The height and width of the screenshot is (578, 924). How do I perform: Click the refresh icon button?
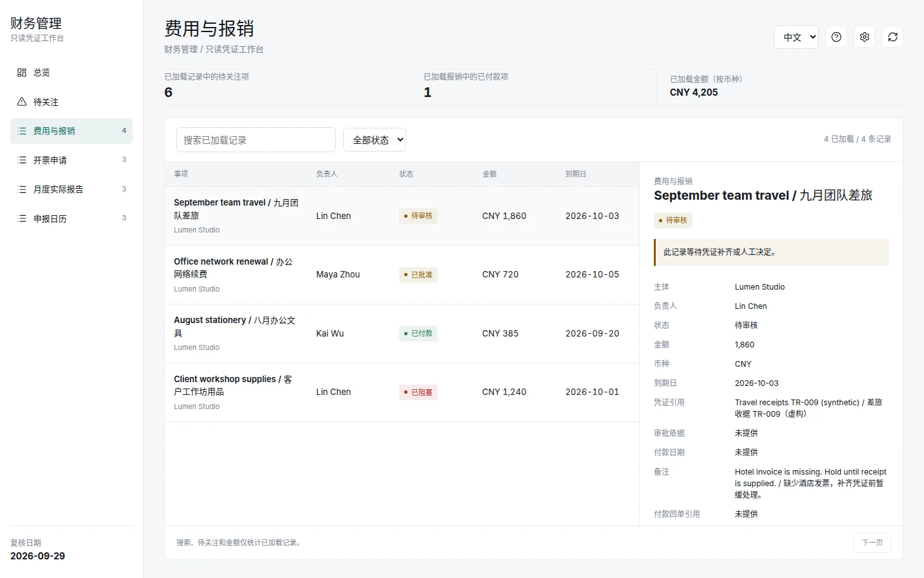tap(893, 37)
